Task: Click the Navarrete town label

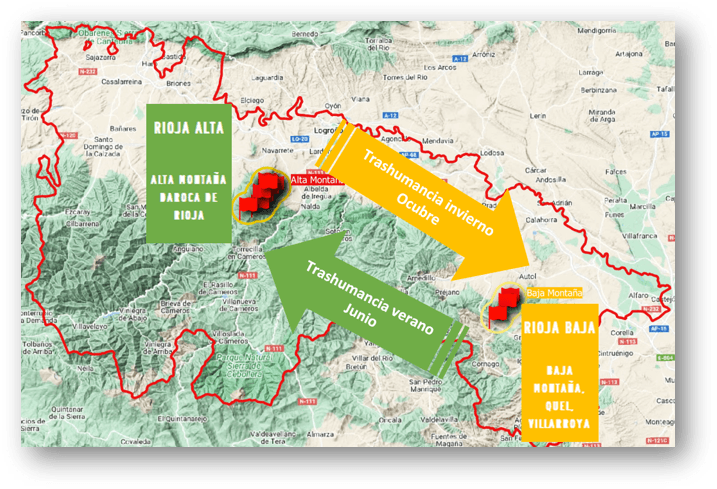Action: pos(278,150)
